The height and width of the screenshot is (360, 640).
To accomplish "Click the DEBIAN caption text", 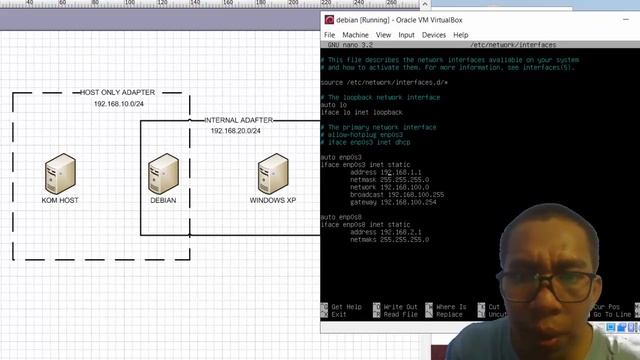I will 163,200.
